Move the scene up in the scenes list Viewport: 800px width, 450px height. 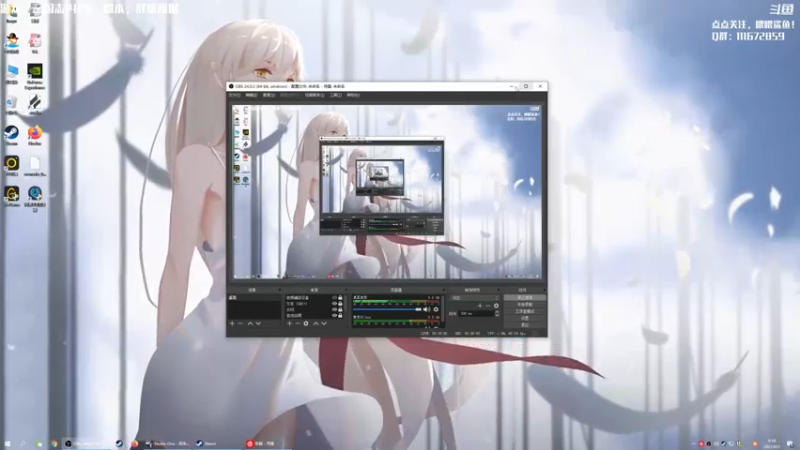[x=250, y=323]
